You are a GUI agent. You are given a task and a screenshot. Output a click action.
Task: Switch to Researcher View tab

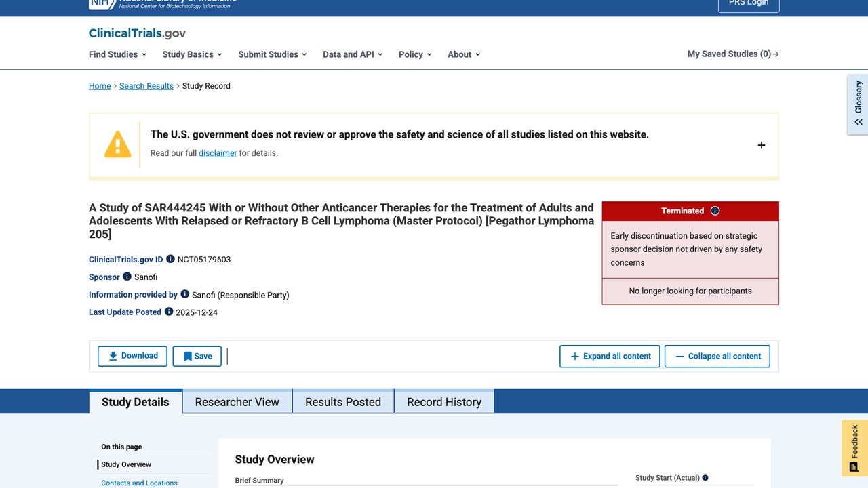[237, 402]
